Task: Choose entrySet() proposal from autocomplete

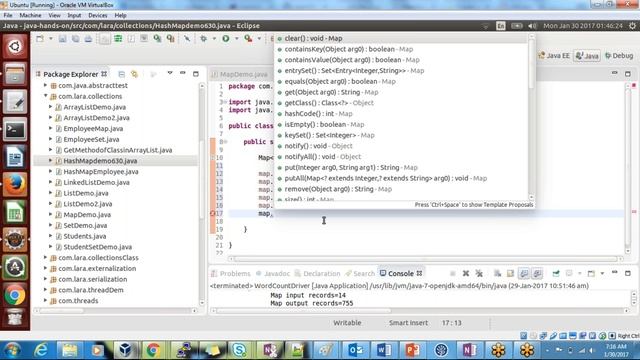Action: coord(402,71)
